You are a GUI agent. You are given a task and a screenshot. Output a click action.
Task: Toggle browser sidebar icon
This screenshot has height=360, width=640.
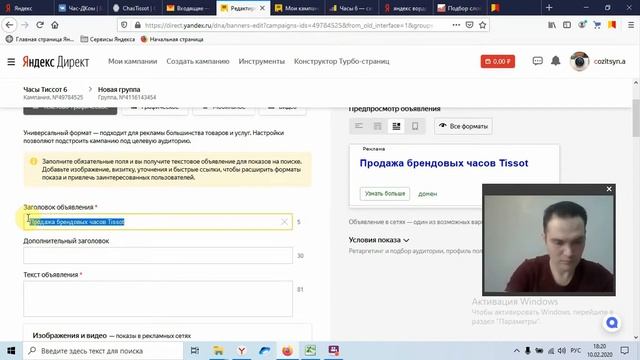pos(567,25)
